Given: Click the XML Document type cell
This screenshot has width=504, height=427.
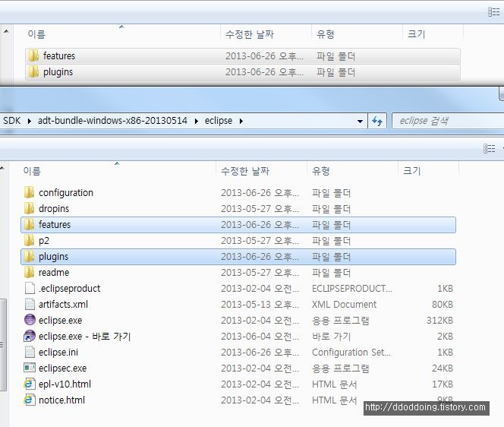Looking at the screenshot, I should pyautogui.click(x=344, y=304).
